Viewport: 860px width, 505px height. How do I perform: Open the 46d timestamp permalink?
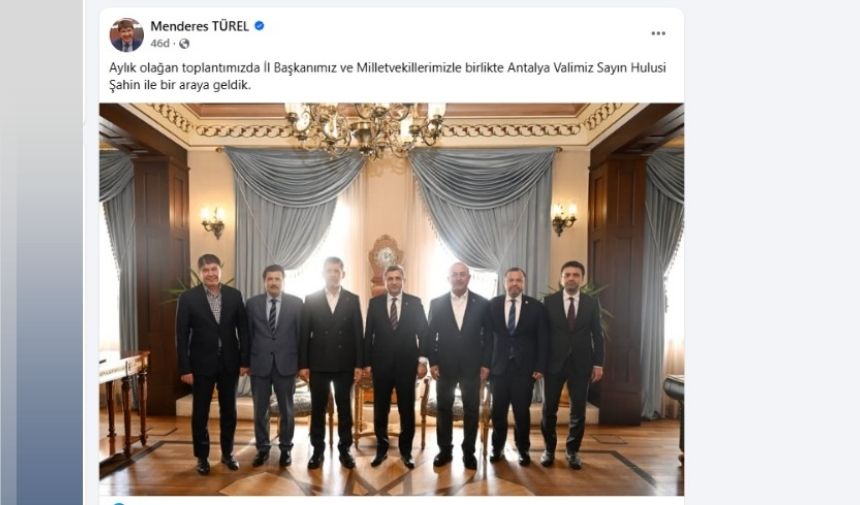point(160,44)
